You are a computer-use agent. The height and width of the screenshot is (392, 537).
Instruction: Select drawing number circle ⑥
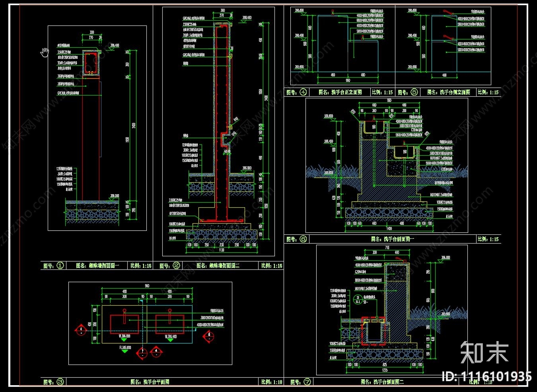pyautogui.click(x=303, y=239)
